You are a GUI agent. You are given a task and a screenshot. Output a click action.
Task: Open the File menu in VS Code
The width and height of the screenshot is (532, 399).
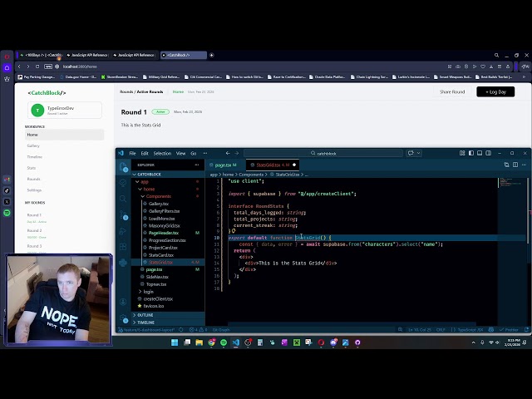pos(132,153)
